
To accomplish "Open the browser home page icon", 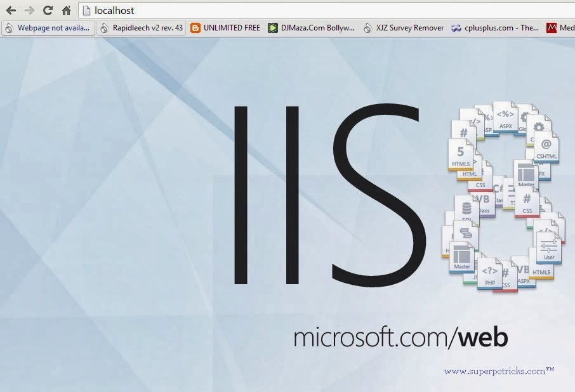I will point(67,11).
